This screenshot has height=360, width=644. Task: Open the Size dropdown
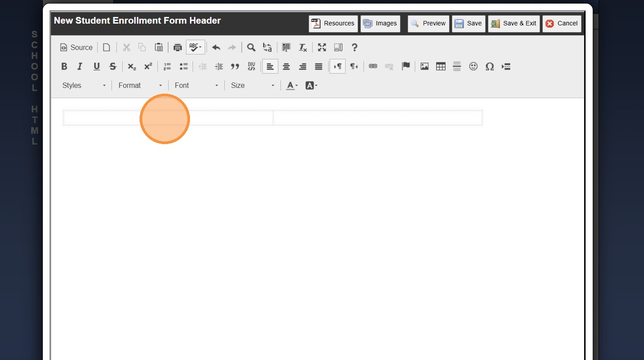[x=252, y=85]
